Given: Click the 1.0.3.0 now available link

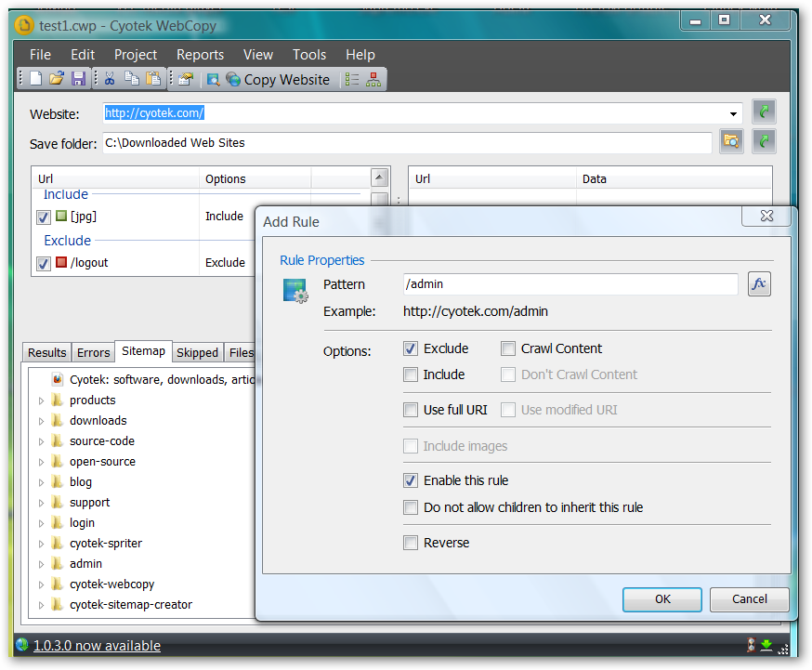Looking at the screenshot, I should tap(97, 645).
